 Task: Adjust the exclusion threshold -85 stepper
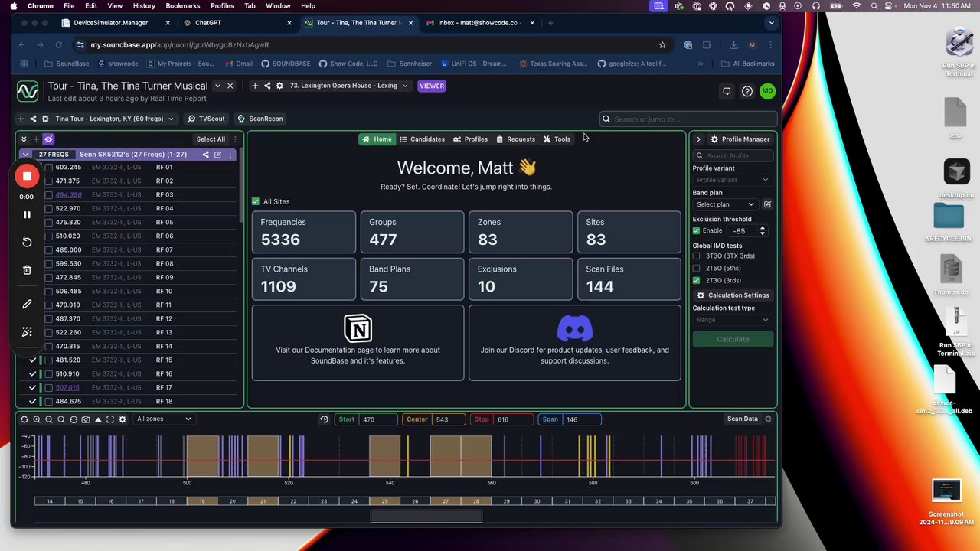pos(762,230)
